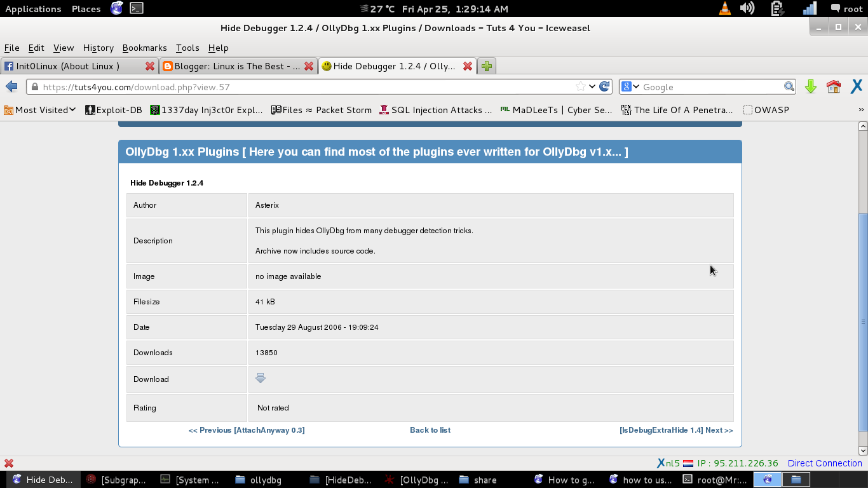
Task: Switch to Blogger: Linux is The Best tab
Action: click(238, 66)
